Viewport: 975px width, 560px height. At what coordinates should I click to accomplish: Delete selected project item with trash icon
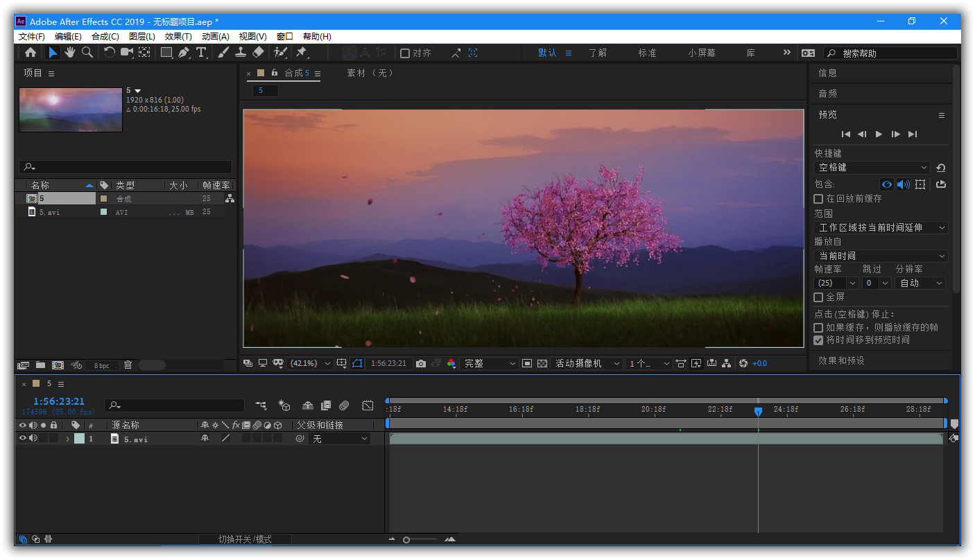coord(128,365)
